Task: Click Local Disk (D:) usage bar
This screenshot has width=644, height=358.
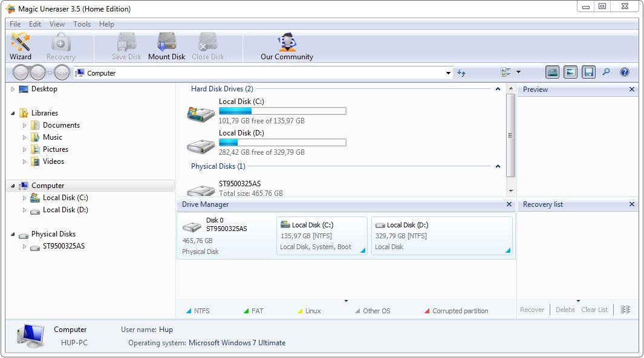Action: [282, 143]
